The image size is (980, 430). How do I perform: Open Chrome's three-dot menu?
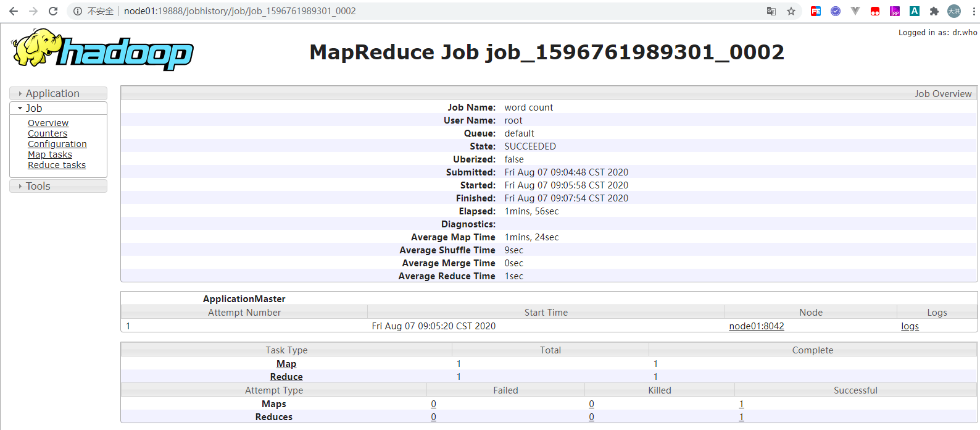point(974,11)
